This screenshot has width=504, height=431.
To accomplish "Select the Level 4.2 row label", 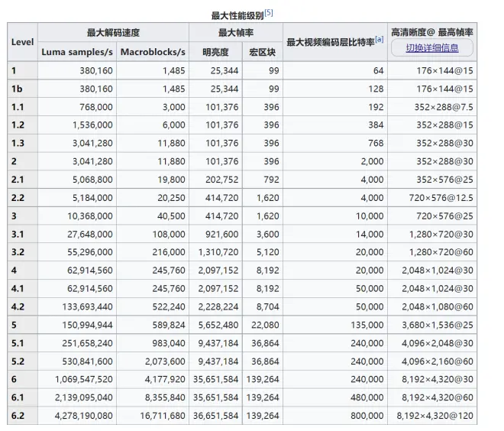I will (x=22, y=307).
